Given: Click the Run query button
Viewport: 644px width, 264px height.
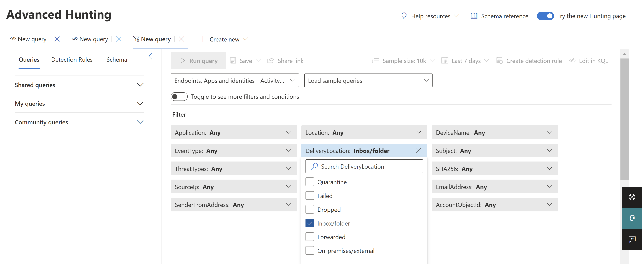Looking at the screenshot, I should (x=198, y=60).
